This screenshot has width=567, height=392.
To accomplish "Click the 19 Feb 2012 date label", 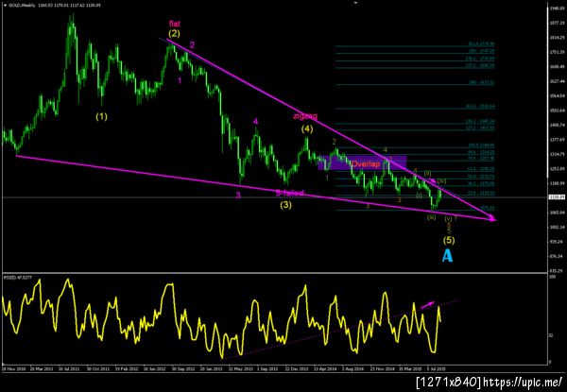I will pos(127,369).
